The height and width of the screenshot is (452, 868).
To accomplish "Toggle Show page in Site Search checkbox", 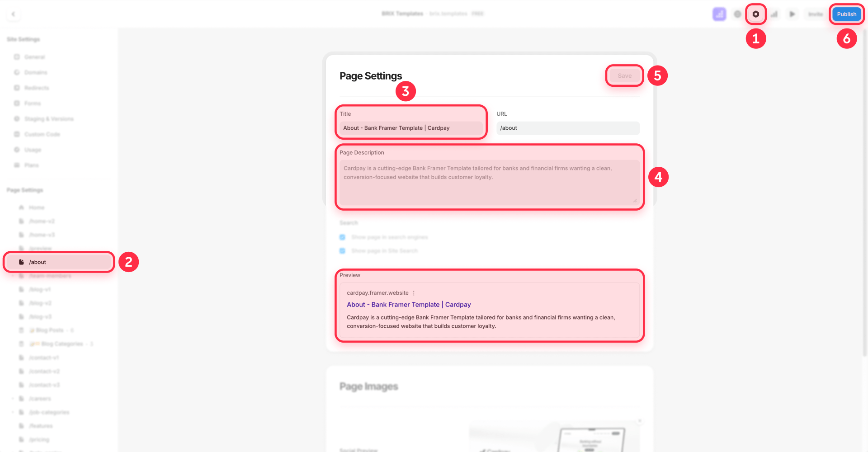I will pyautogui.click(x=342, y=251).
